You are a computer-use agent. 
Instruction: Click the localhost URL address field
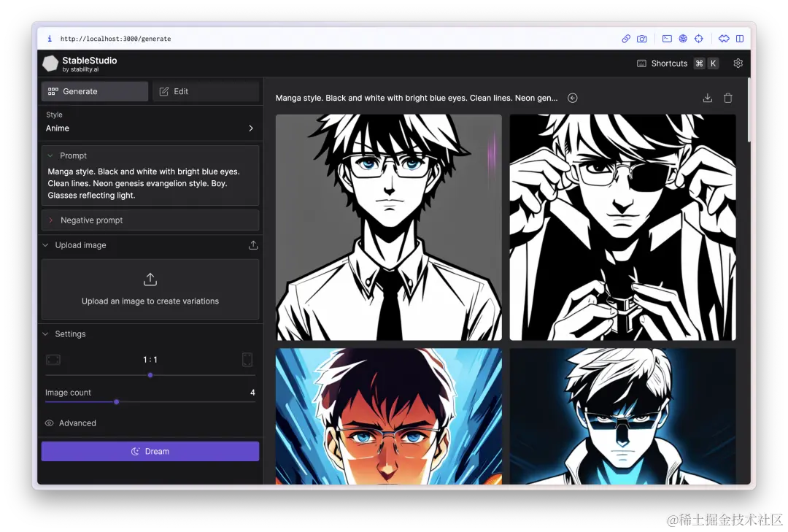pos(115,39)
